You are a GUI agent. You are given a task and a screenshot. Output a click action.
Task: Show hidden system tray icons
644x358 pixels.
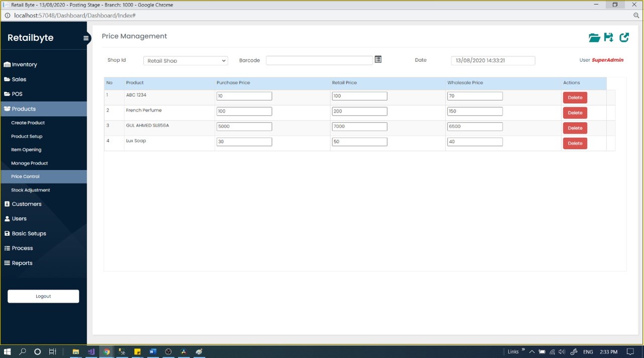pos(532,352)
